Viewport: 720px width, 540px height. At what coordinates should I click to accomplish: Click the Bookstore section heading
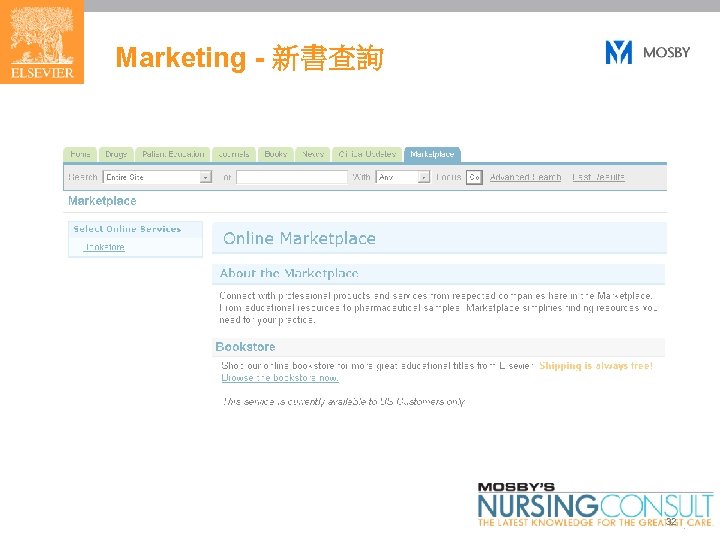pos(245,347)
